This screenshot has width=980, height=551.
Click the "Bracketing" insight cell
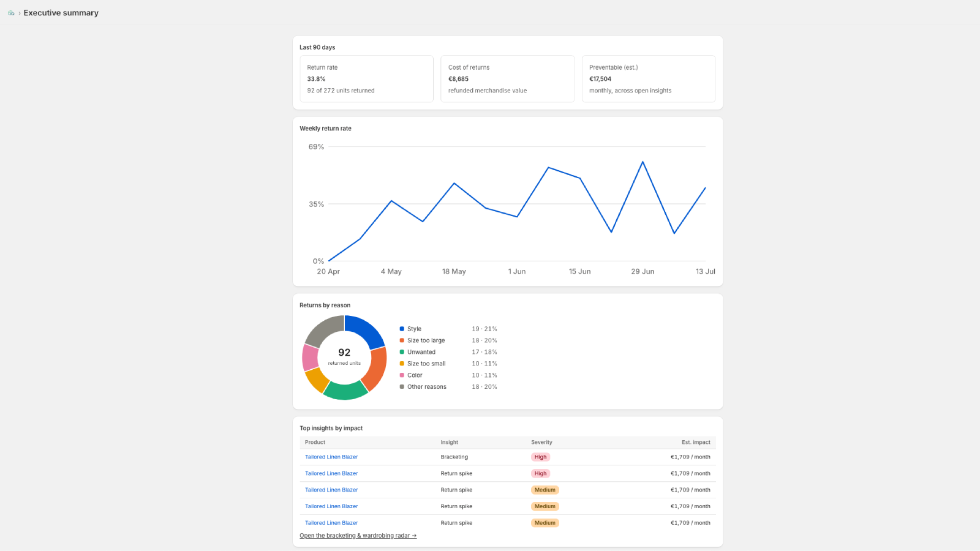[x=454, y=457]
